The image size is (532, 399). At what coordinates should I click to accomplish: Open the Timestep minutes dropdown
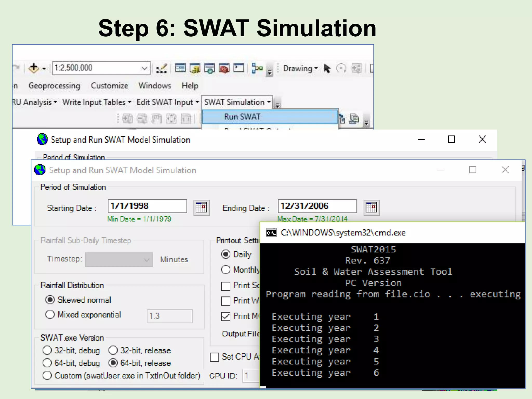tap(119, 260)
